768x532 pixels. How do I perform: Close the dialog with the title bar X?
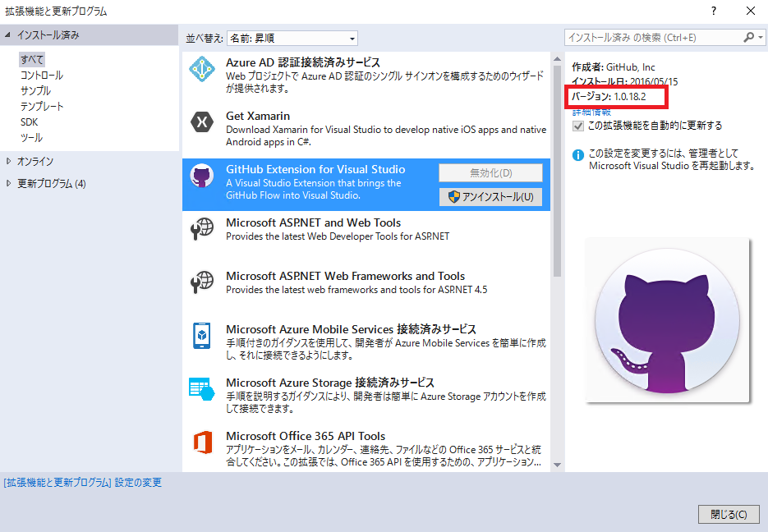point(751,11)
